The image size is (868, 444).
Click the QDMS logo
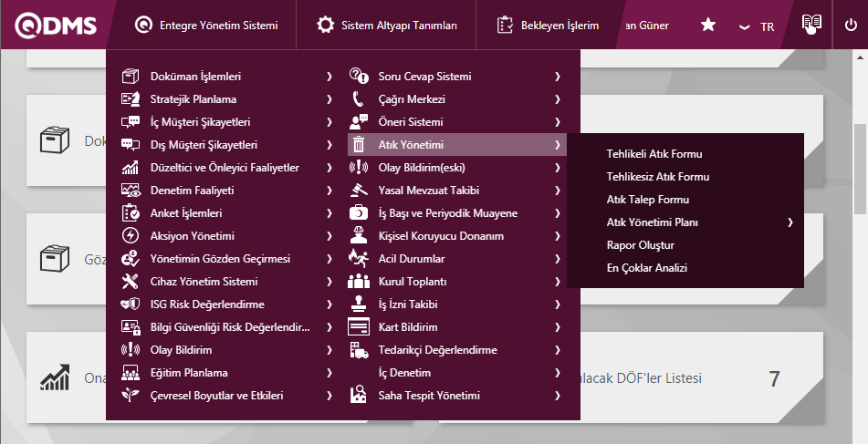(57, 25)
